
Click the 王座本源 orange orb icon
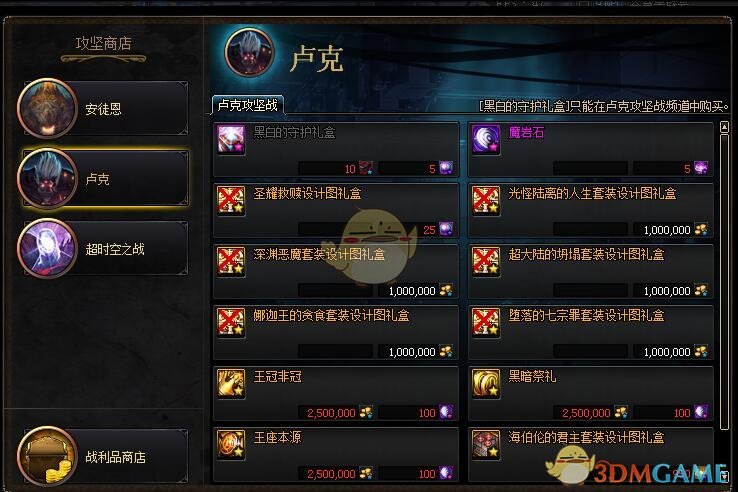pos(231,444)
